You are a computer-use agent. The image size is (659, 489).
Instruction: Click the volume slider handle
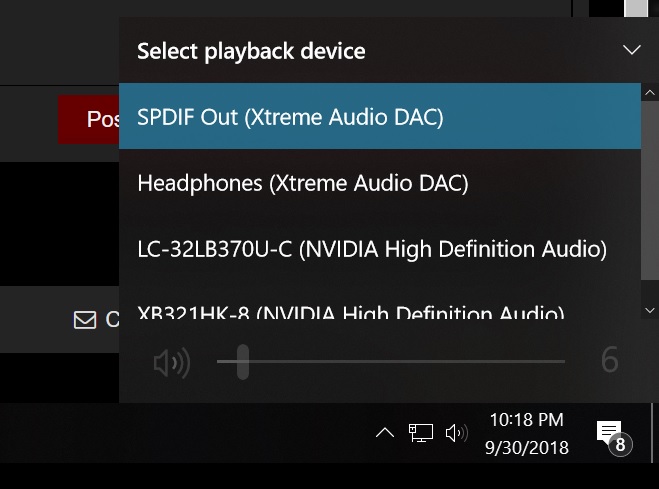pos(243,362)
